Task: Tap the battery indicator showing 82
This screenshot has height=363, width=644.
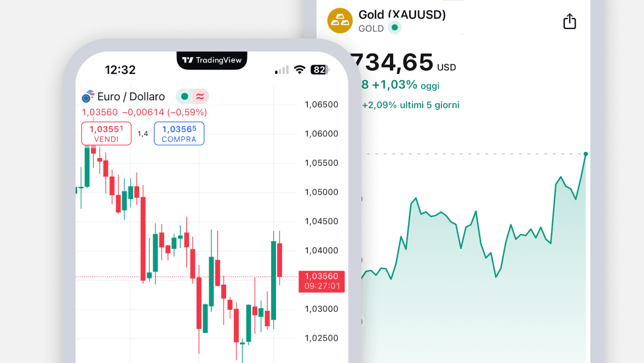Action: point(319,70)
